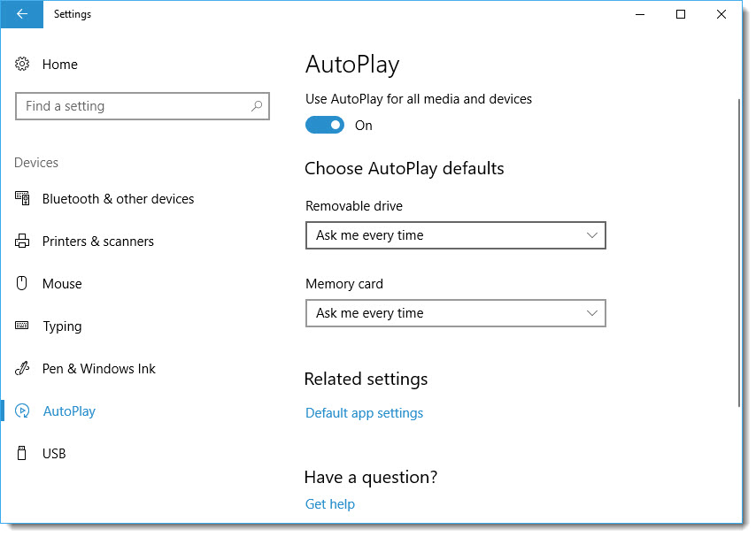Open the Typing settings icon
This screenshot has height=537, width=756.
pos(21,326)
